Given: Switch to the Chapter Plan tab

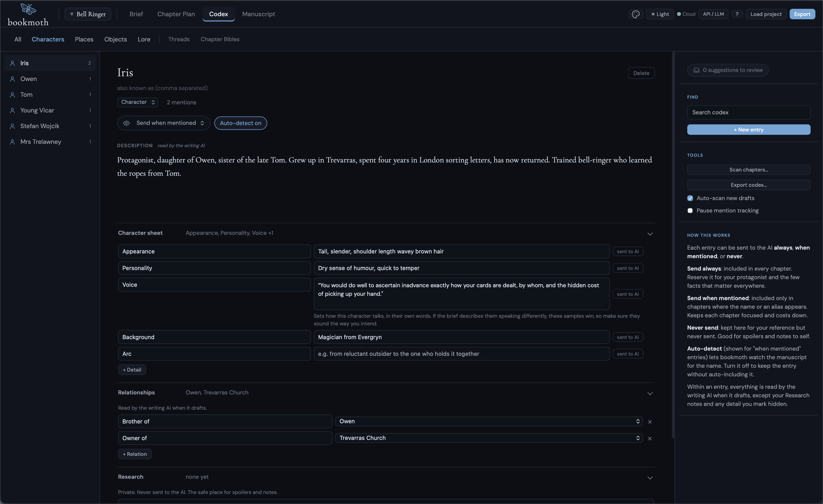Looking at the screenshot, I should tap(176, 14).
